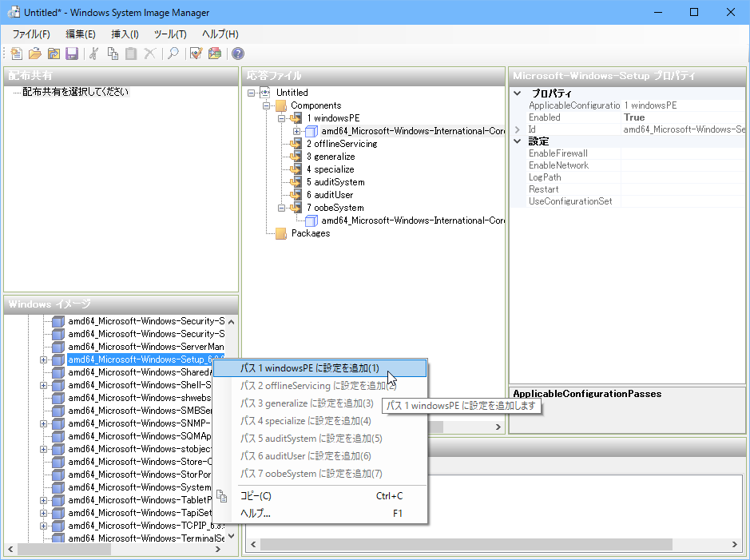
Task: Click the amd64_Microsoft-Windows-ServerMan component icon
Action: click(58, 347)
